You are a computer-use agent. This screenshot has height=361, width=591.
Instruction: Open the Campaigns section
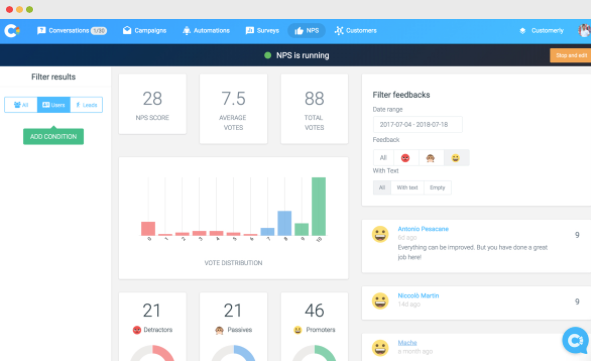point(145,31)
